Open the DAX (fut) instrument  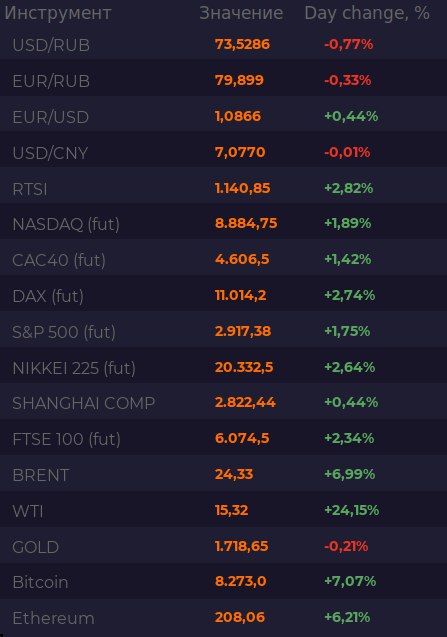pos(48,296)
